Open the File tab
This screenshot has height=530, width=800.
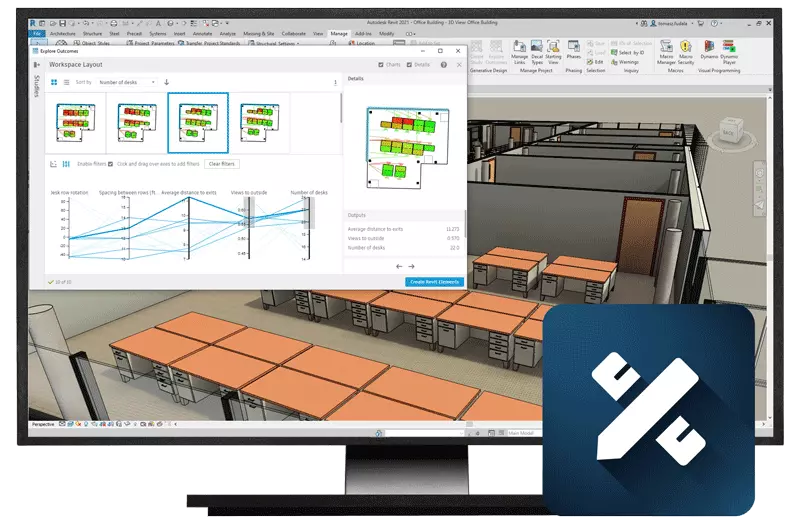(37, 34)
